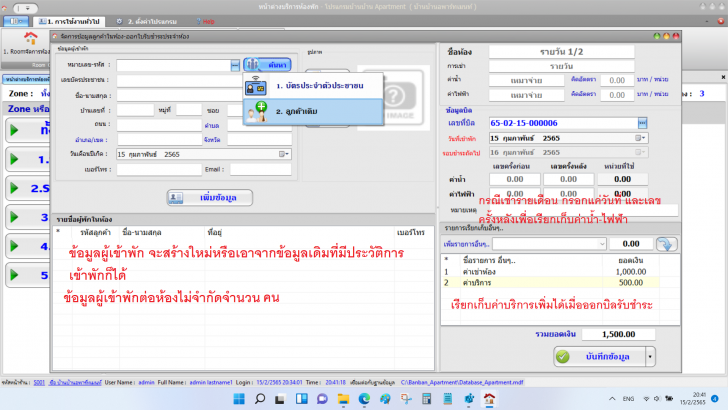Click the Room management house icon
This screenshot has height=410, width=728.
[x=30, y=39]
